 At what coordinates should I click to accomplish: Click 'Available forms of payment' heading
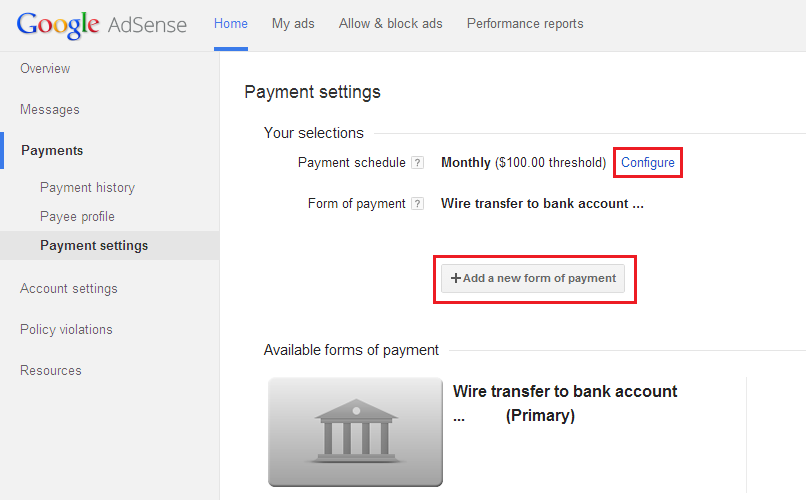pos(351,350)
